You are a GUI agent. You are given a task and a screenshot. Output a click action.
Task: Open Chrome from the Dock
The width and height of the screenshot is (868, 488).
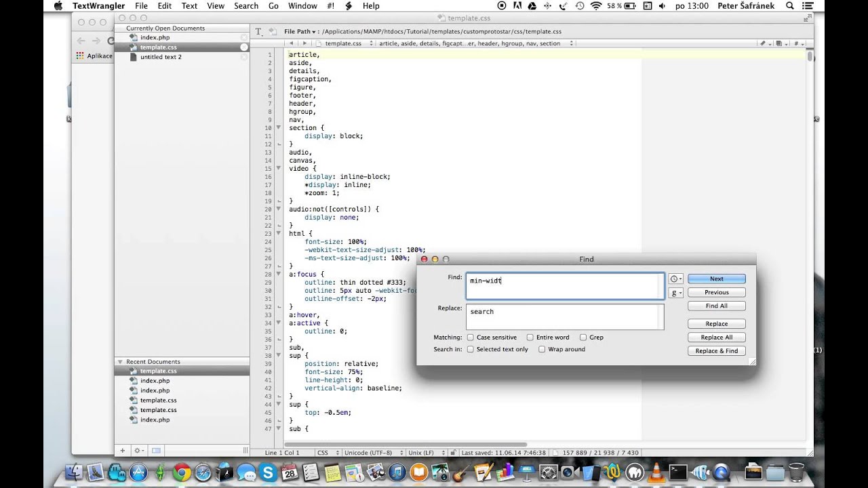click(x=181, y=472)
